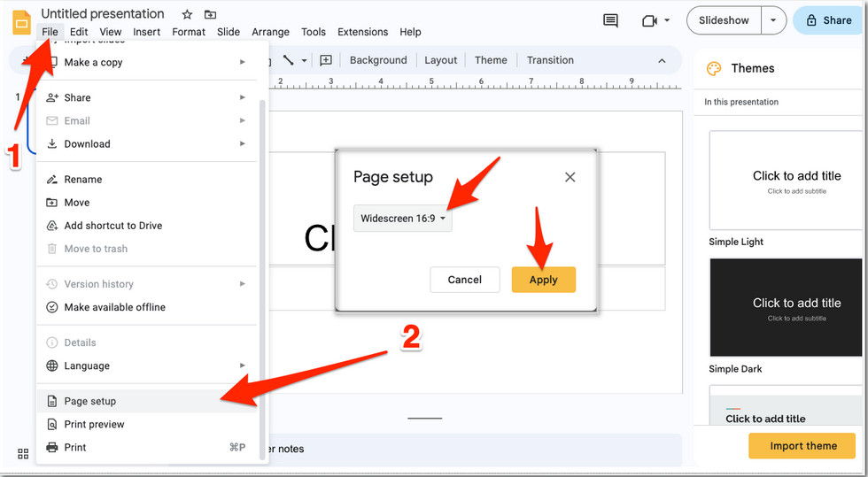Open the View menu
Screen dimensions: 868x477
[111, 32]
